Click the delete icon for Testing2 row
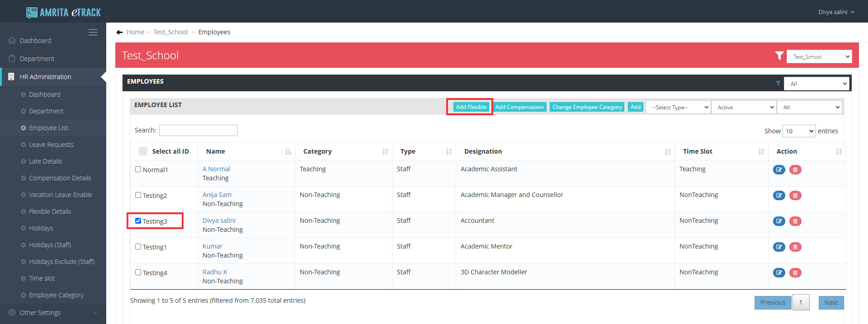Viewport: 868px width, 324px height. 795,196
